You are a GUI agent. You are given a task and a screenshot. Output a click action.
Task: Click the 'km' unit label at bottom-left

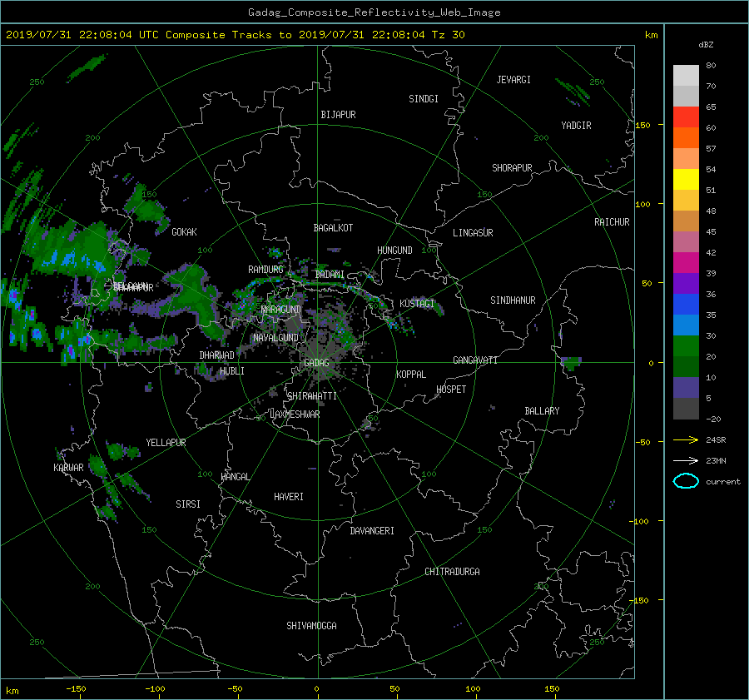12,691
